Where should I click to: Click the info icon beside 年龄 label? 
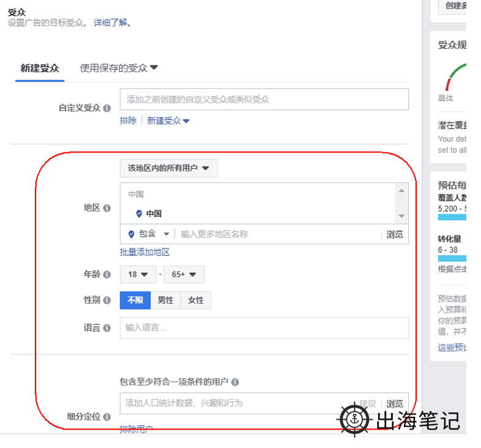tap(107, 275)
